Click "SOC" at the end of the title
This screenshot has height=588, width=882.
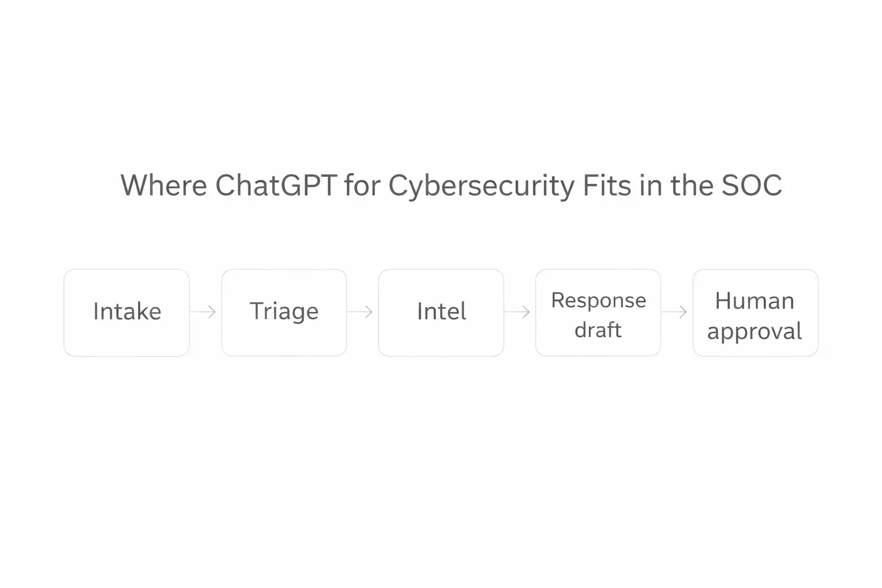tap(751, 185)
